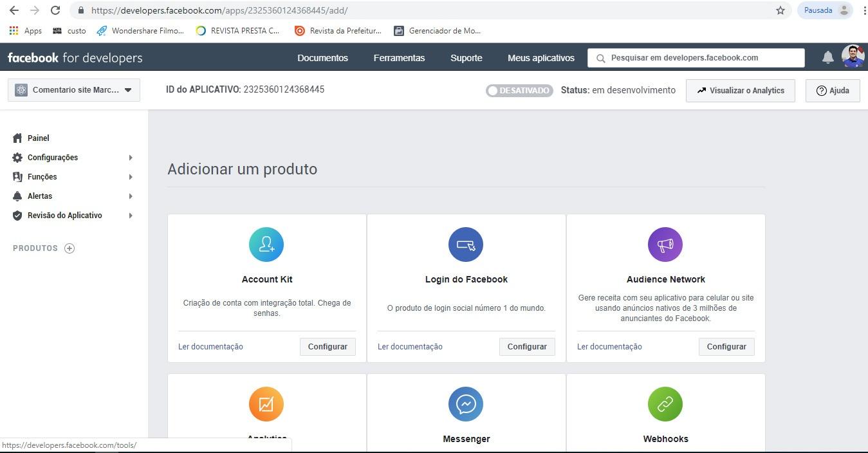Click the Account Kit product icon
Viewport: 868px width, 453px height.
(x=266, y=245)
